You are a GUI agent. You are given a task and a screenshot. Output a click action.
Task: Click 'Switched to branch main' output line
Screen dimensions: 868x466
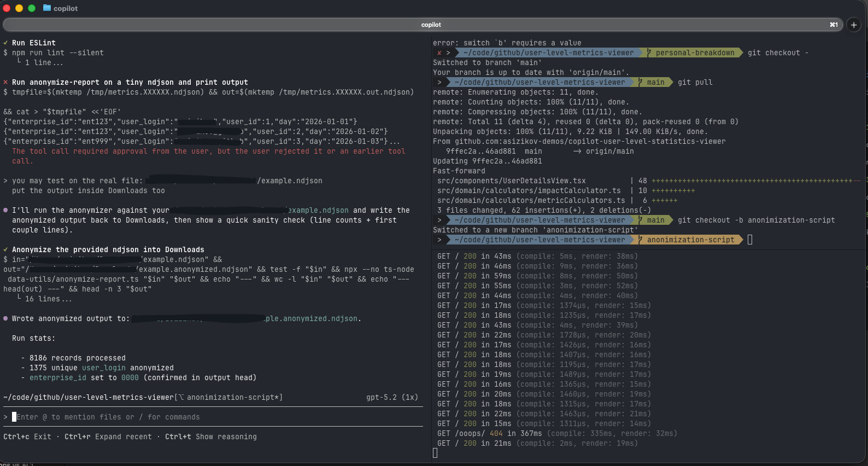tap(488, 62)
